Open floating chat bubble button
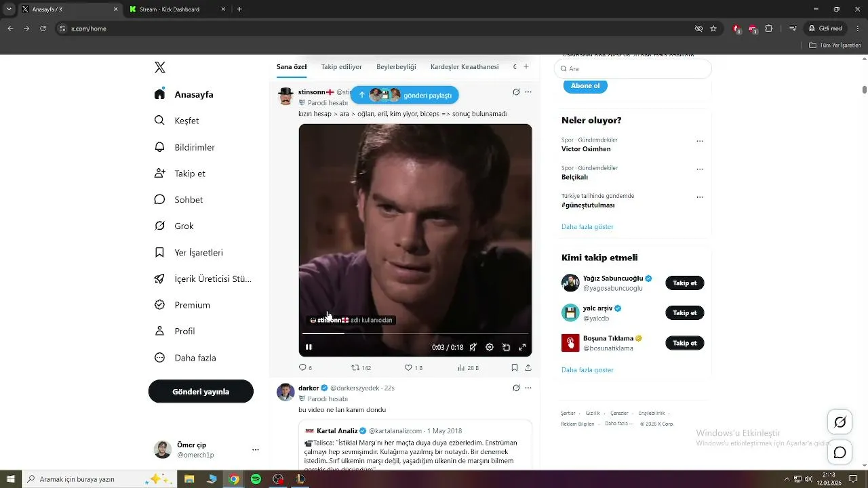 pos(840,452)
